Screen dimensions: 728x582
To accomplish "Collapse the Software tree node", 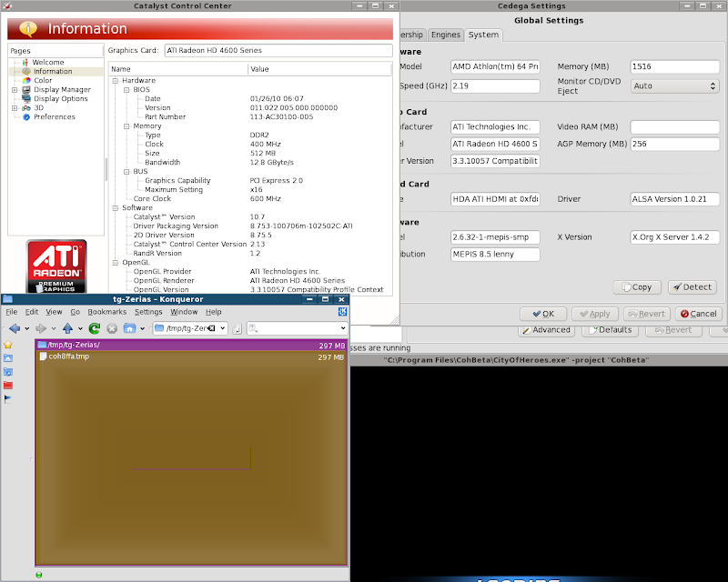I will coord(115,208).
